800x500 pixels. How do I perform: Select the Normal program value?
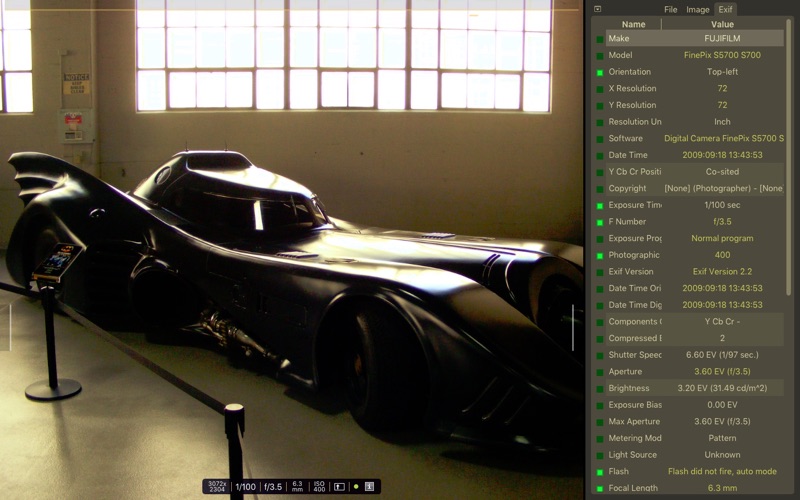point(722,238)
